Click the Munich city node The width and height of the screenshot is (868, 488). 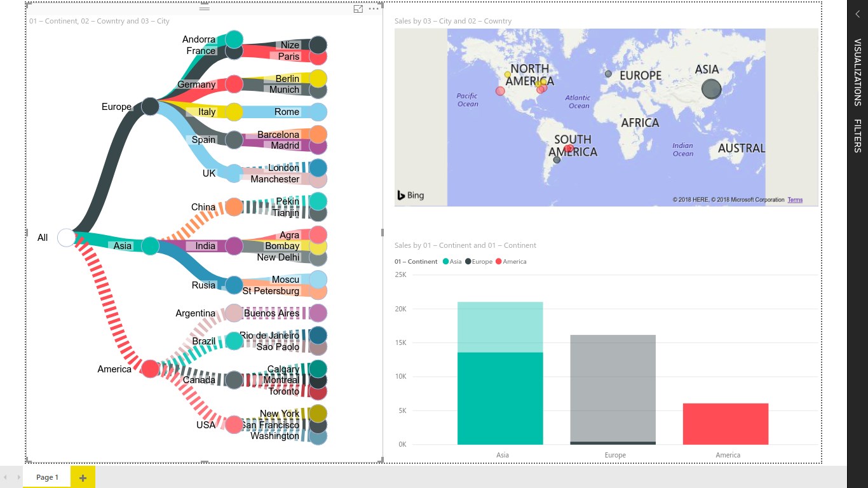[x=318, y=91]
